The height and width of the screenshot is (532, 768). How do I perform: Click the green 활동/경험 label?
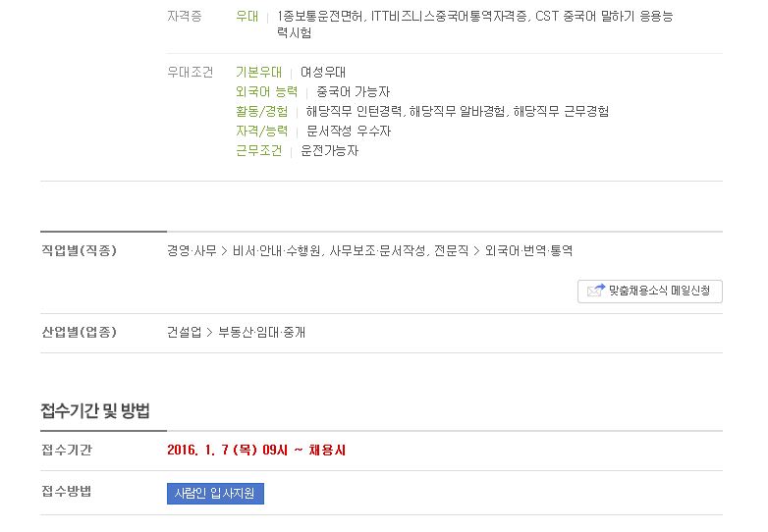coord(261,112)
